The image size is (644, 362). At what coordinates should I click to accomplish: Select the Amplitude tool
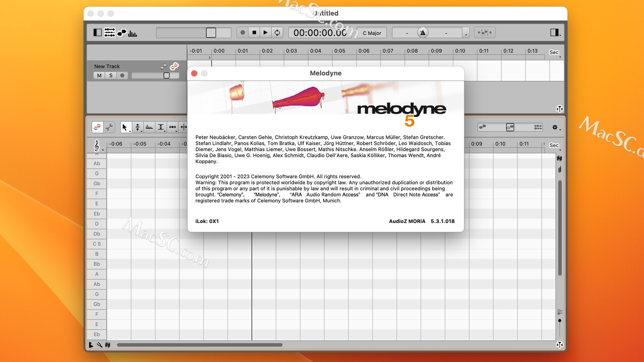point(161,127)
